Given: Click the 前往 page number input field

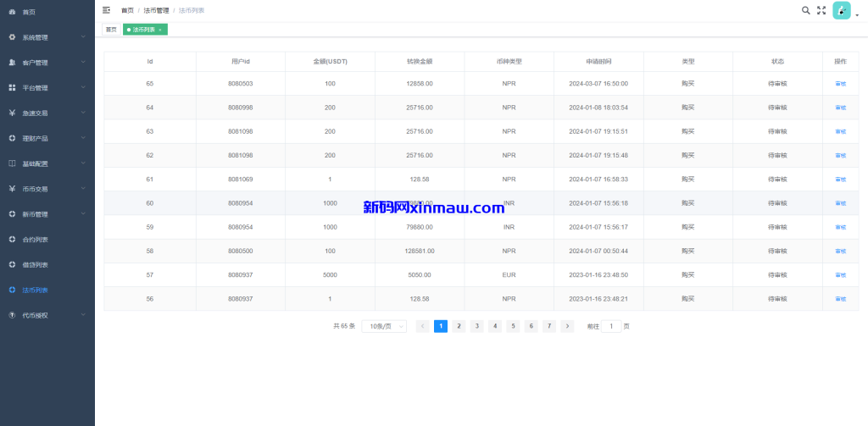Looking at the screenshot, I should tap(610, 326).
